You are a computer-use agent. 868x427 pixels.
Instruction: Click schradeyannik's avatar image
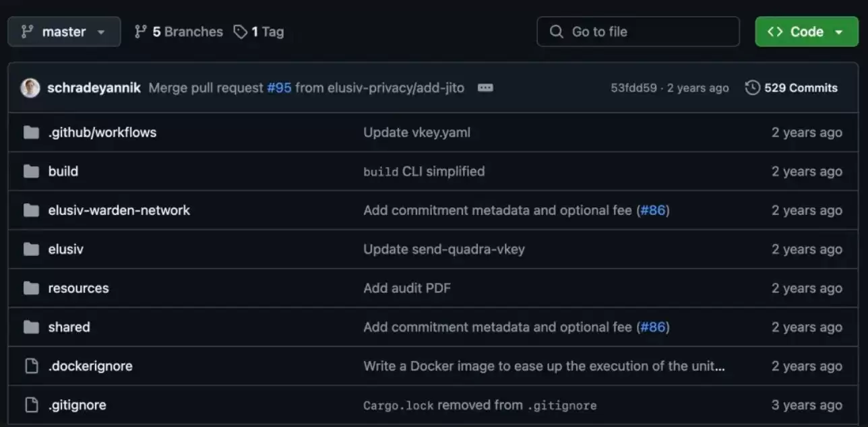pyautogui.click(x=30, y=88)
